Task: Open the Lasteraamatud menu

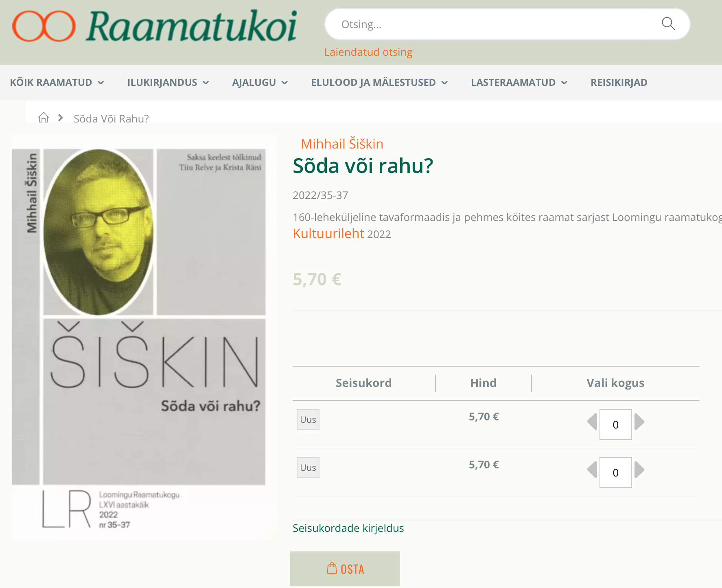Action: pyautogui.click(x=519, y=83)
